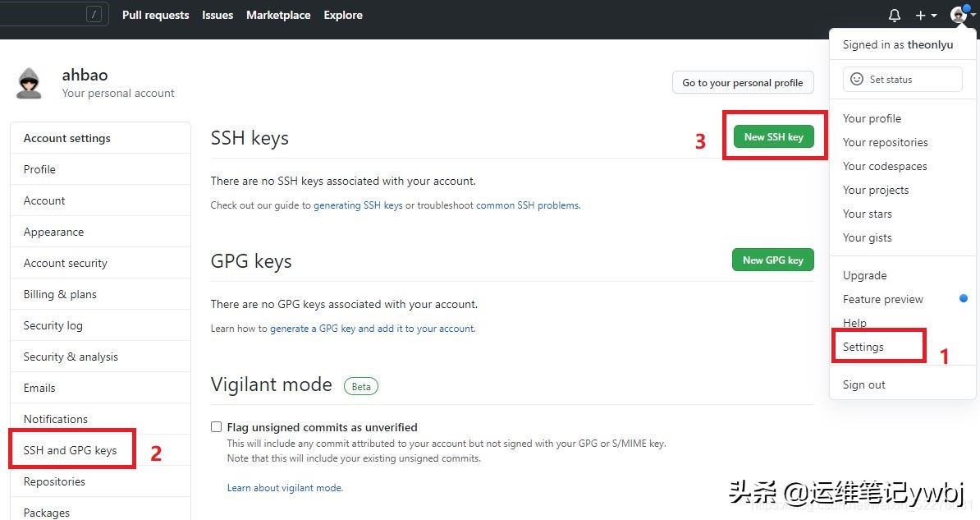Screen dimensions: 980x520
Task: Click the New GPG key button
Action: click(x=772, y=260)
